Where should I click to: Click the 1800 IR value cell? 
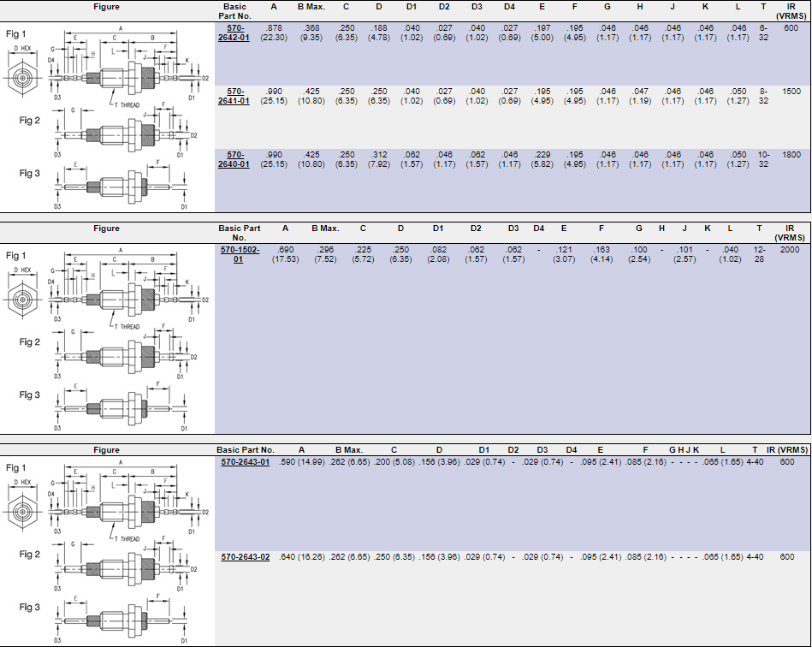click(791, 154)
